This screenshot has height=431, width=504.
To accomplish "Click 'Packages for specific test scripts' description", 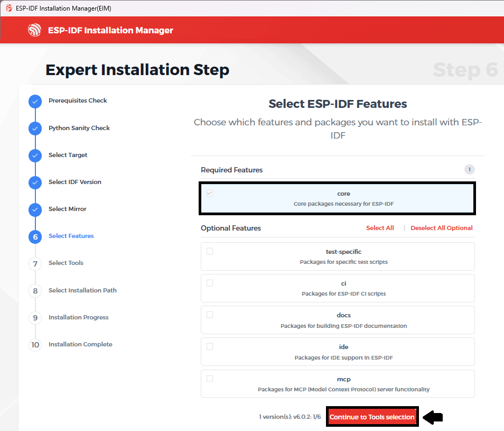I will [x=343, y=262].
